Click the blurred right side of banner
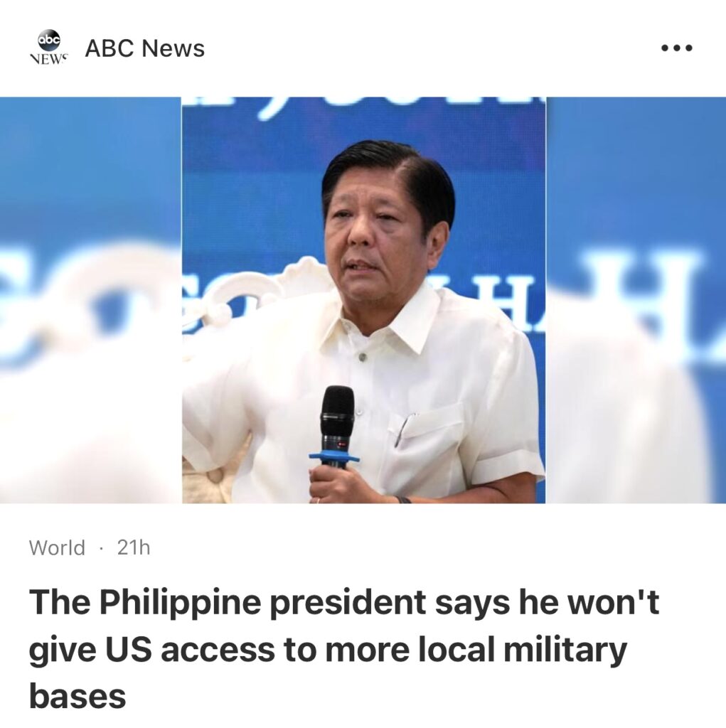 point(636,300)
